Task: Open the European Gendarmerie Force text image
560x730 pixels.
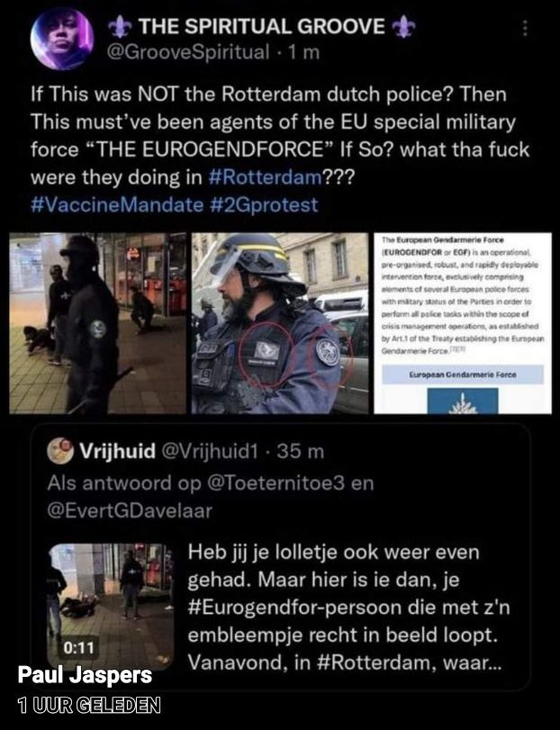Action: click(x=463, y=323)
